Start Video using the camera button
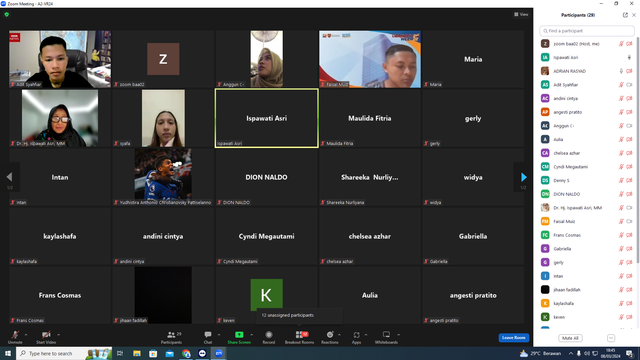Viewport: 640px width, 360px height. click(46, 337)
